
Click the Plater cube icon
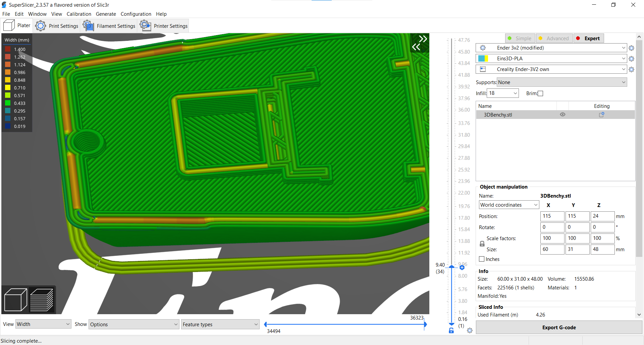tap(9, 25)
